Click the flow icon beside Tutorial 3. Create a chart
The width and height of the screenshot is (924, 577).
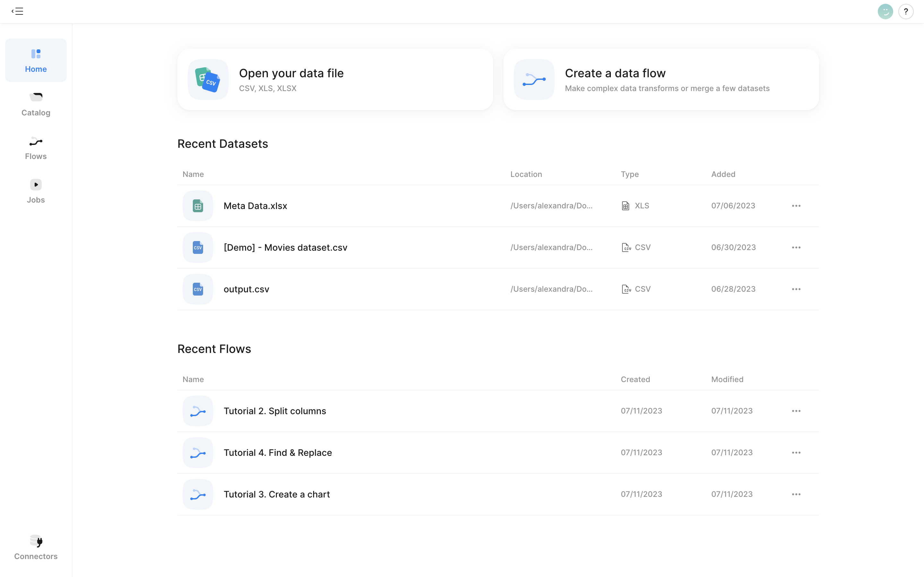pos(198,494)
